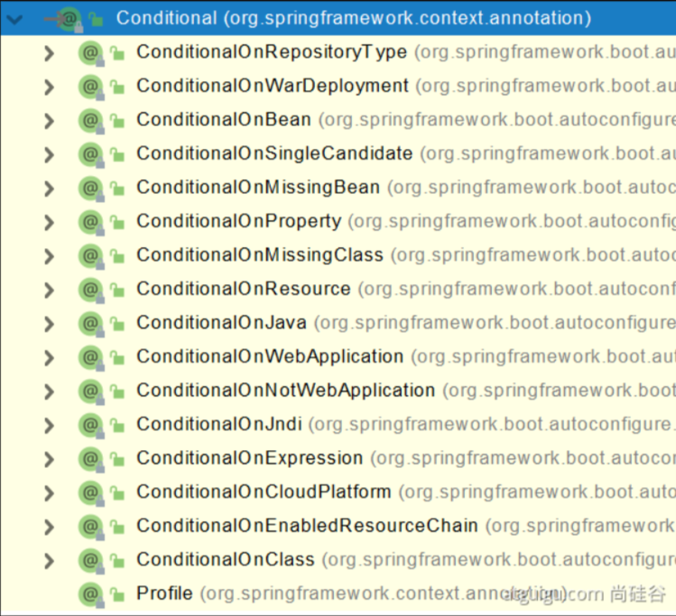Click annotation icon of ConditionalOnJndi
676x616 pixels.
pyautogui.click(x=91, y=426)
